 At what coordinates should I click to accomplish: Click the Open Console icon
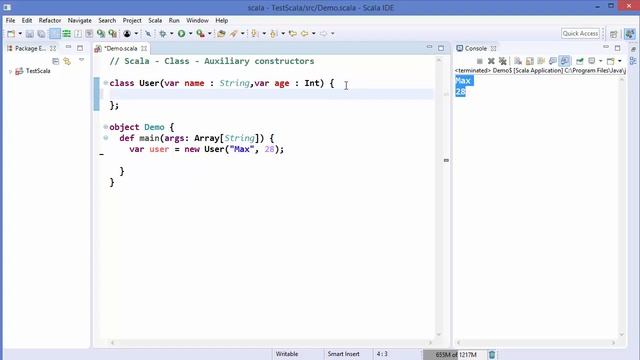(611, 61)
